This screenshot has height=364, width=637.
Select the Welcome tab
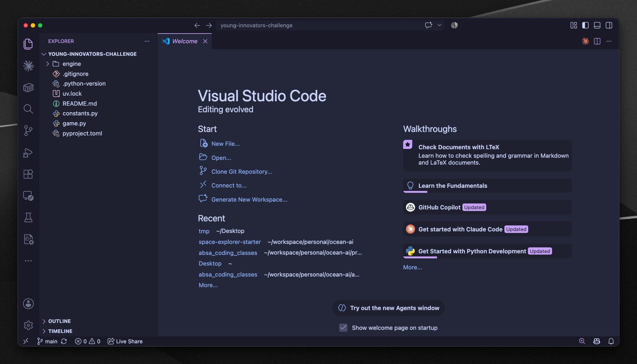(x=185, y=41)
